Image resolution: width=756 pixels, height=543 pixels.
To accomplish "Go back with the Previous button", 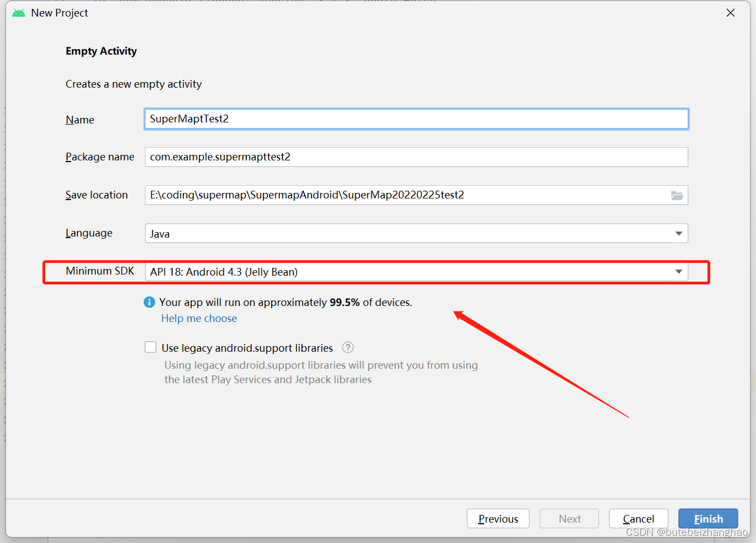I will point(498,519).
